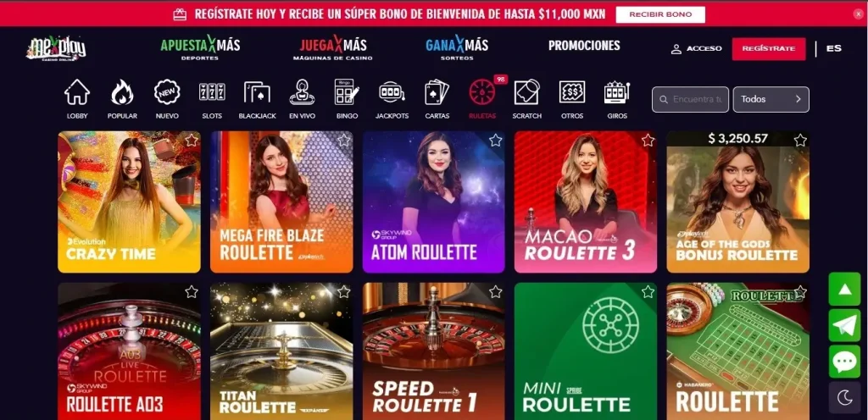Image resolution: width=868 pixels, height=420 pixels.
Task: Expand the Todos provider dropdown
Action: [771, 99]
